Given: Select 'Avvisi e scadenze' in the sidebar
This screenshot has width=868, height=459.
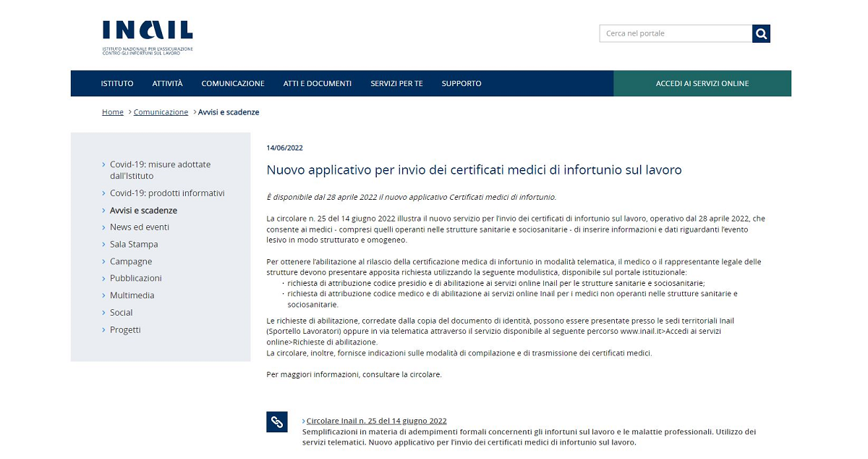Looking at the screenshot, I should pyautogui.click(x=143, y=211).
